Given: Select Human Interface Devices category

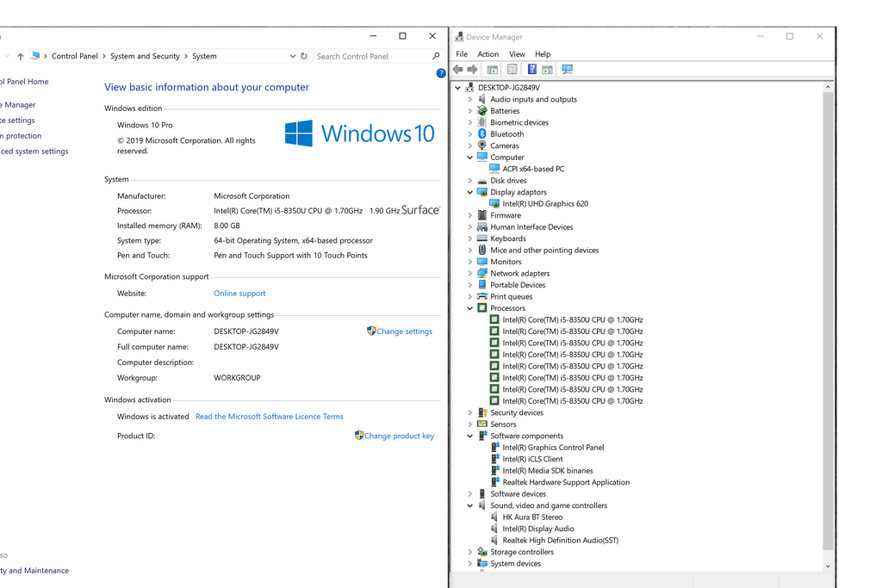Looking at the screenshot, I should (531, 227).
